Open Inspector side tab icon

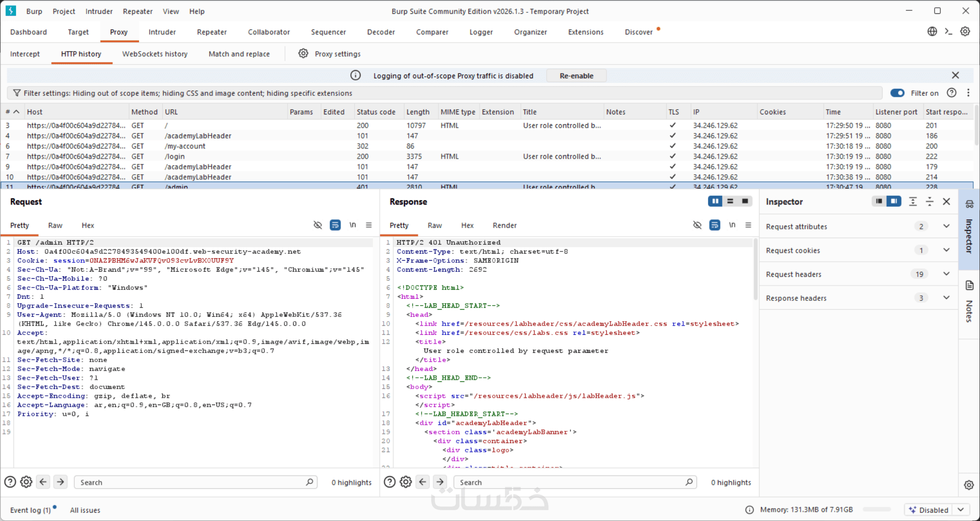click(969, 204)
